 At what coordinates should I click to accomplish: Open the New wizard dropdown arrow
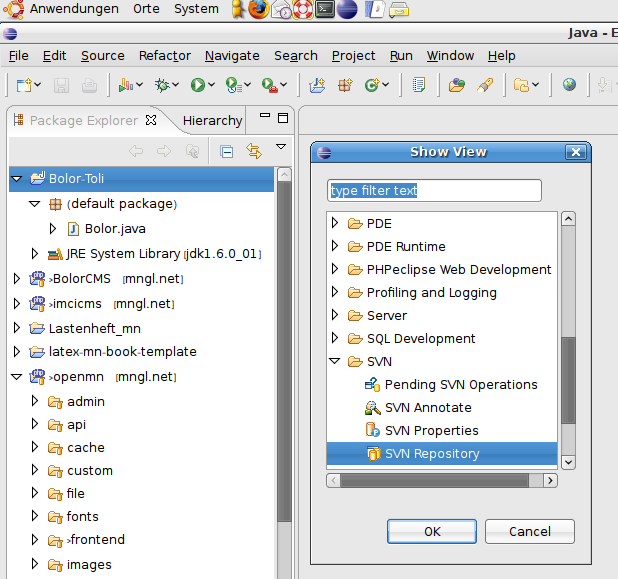(x=38, y=84)
